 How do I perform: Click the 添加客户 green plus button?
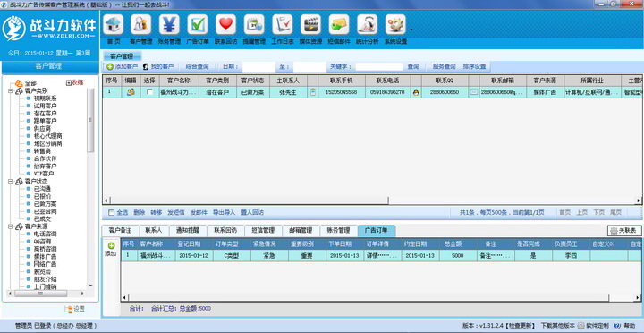click(x=122, y=66)
